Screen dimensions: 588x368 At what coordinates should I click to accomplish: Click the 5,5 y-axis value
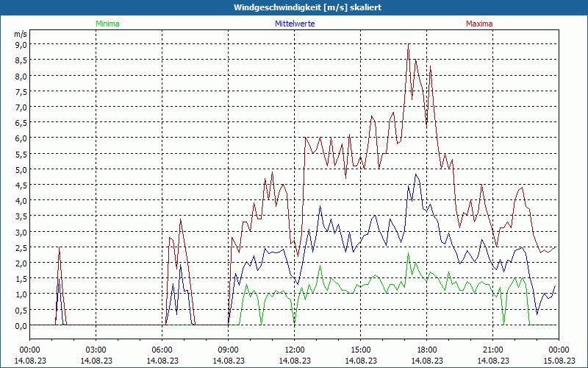[x=21, y=155]
